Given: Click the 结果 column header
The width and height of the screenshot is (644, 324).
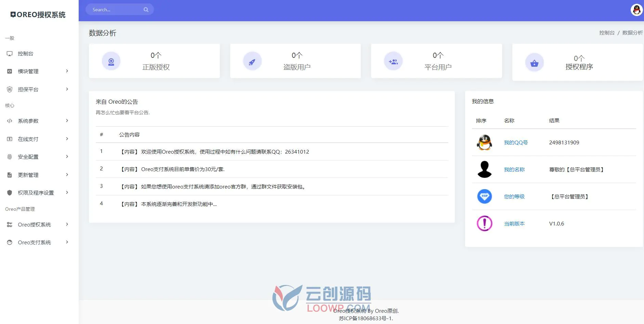Looking at the screenshot, I should [554, 121].
